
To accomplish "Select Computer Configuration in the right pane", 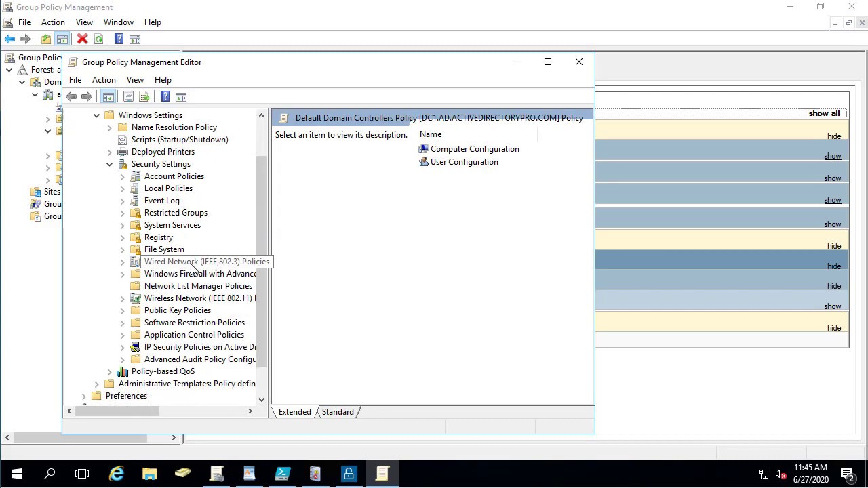I will pyautogui.click(x=469, y=149).
